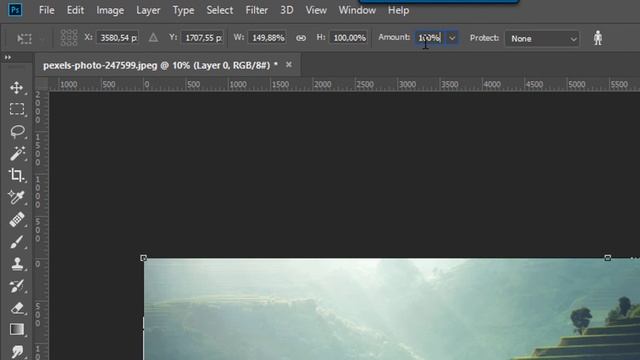Select the Rectangular Marquee tool
The width and height of the screenshot is (640, 360).
17,109
